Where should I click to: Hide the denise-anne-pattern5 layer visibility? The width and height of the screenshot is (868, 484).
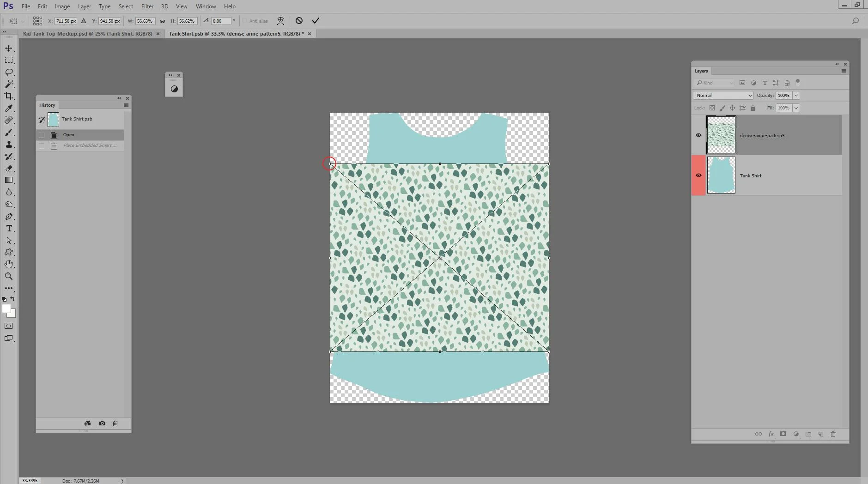pyautogui.click(x=698, y=135)
